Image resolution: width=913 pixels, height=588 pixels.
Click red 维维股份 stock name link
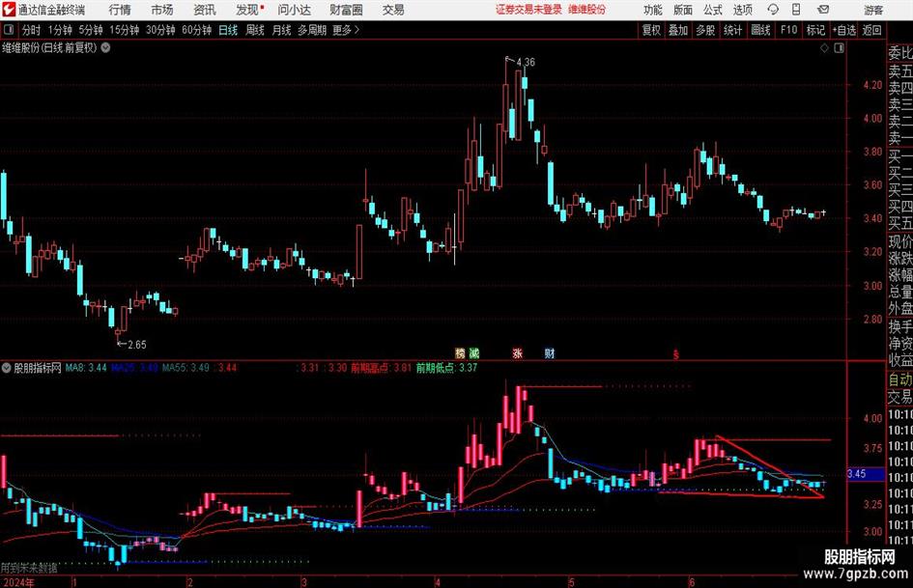[586, 10]
